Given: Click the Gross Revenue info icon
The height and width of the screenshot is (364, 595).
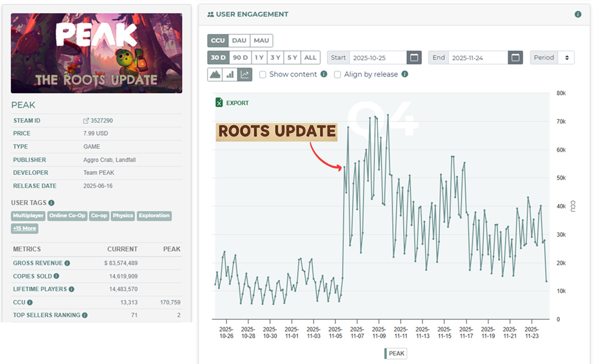Looking at the screenshot, I should (x=67, y=263).
